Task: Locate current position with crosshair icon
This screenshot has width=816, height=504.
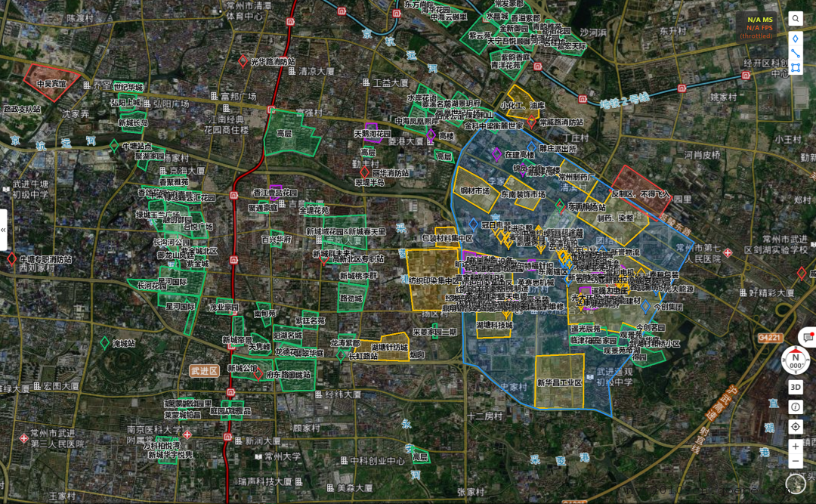Action: [x=796, y=427]
